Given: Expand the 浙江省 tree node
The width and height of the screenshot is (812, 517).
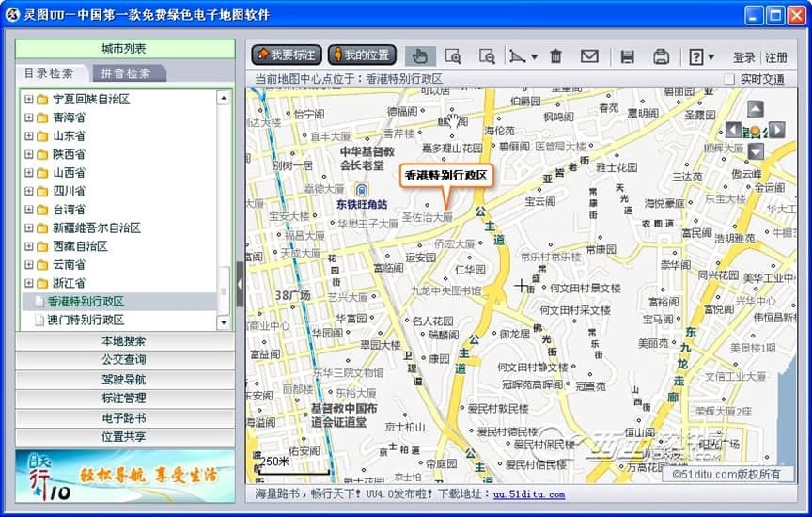Looking at the screenshot, I should coord(29,283).
